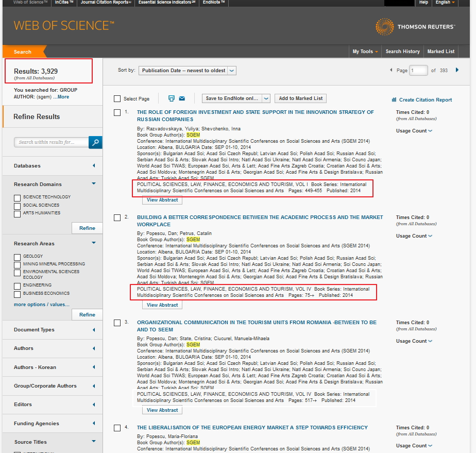Select result 4 checkbox for Liberalisation article
This screenshot has height=453, width=476.
(x=117, y=428)
